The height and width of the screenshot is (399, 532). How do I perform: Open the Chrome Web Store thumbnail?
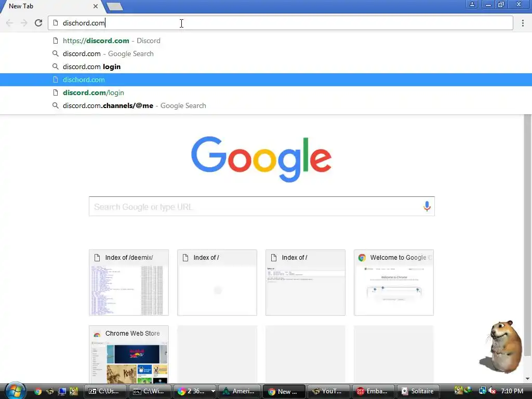(129, 354)
